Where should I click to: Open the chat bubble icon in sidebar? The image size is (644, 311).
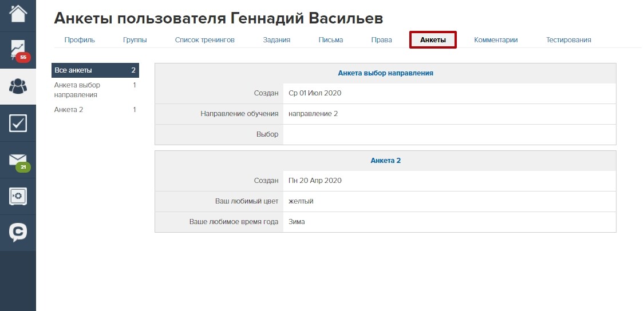pos(18,233)
